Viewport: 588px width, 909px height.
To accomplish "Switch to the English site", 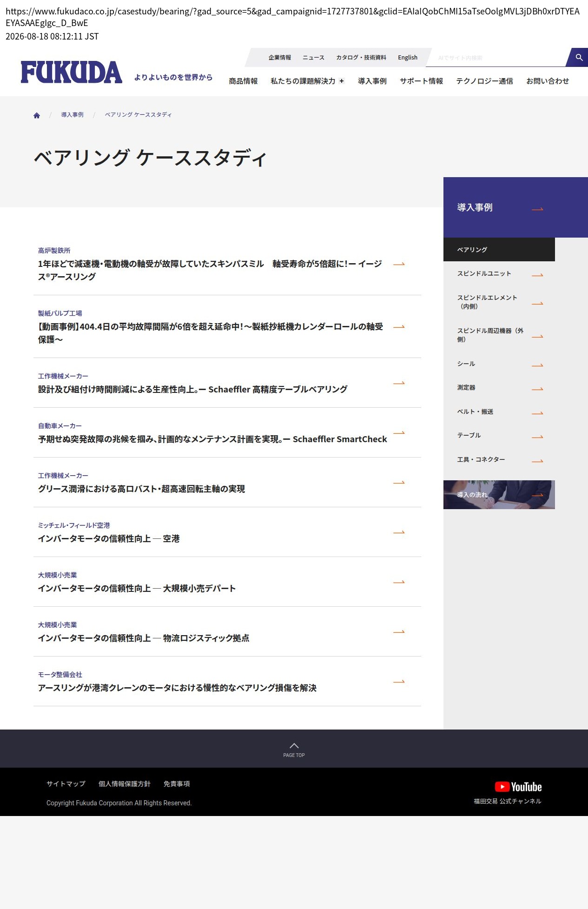I will [408, 58].
